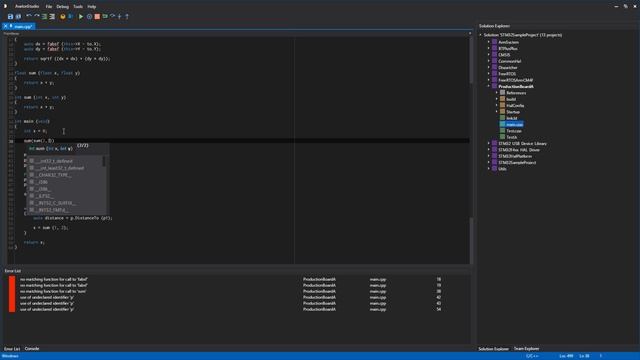Screen dimensions: 640x360
Task: Select the link.ld file
Action: point(511,118)
